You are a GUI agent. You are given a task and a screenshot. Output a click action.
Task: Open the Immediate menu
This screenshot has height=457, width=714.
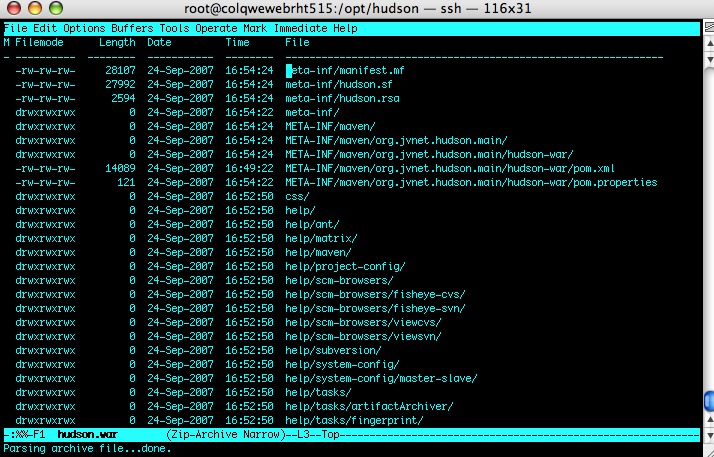tap(301, 28)
